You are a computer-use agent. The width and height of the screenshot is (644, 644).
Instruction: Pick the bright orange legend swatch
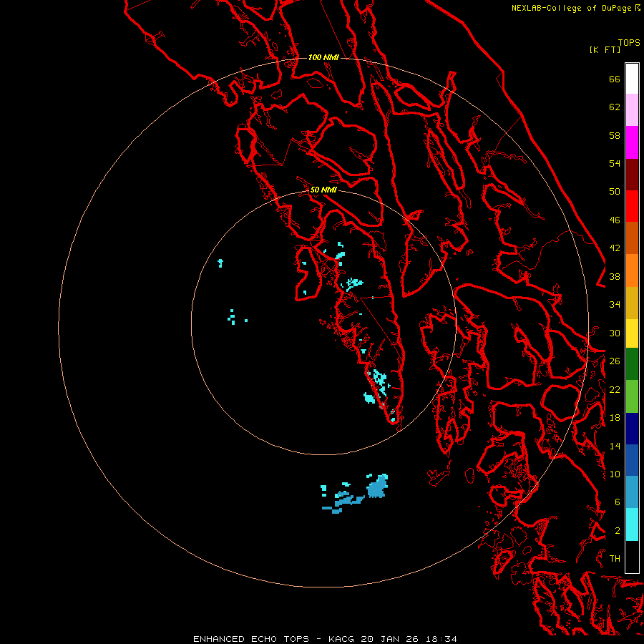[632, 270]
